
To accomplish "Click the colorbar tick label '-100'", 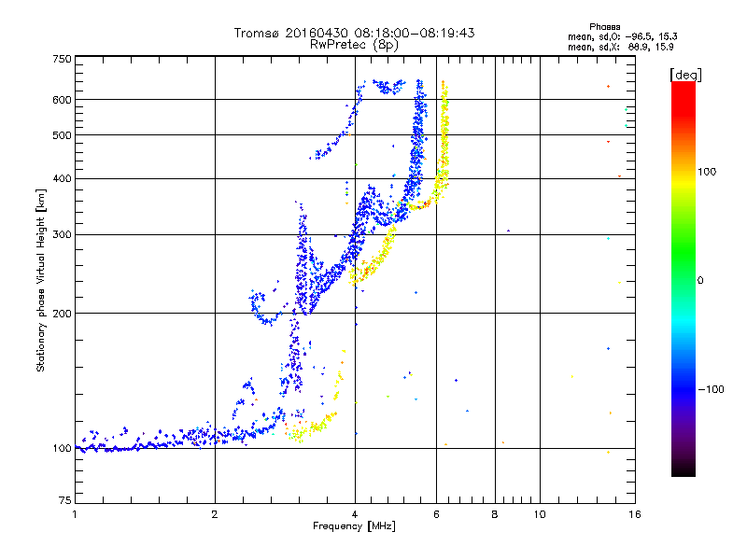I will pyautogui.click(x=711, y=389).
